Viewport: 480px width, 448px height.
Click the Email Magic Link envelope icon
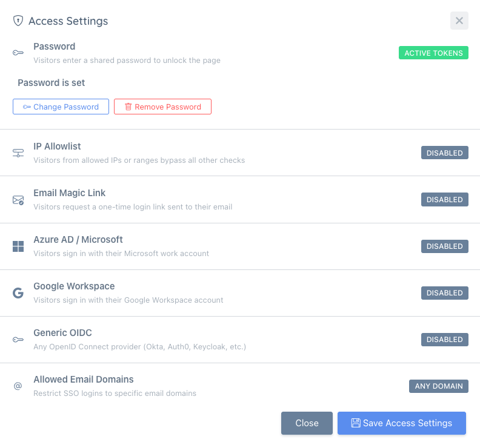pos(18,200)
